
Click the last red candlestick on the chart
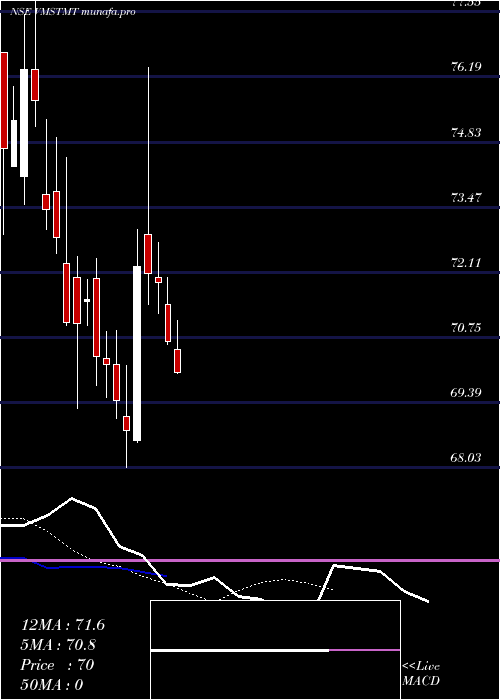click(x=178, y=361)
